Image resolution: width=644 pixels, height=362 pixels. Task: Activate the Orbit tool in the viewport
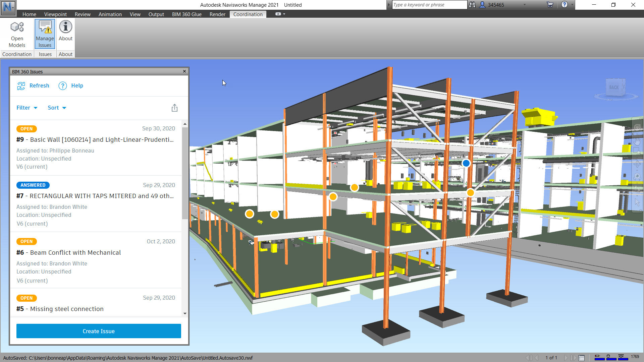pyautogui.click(x=638, y=164)
